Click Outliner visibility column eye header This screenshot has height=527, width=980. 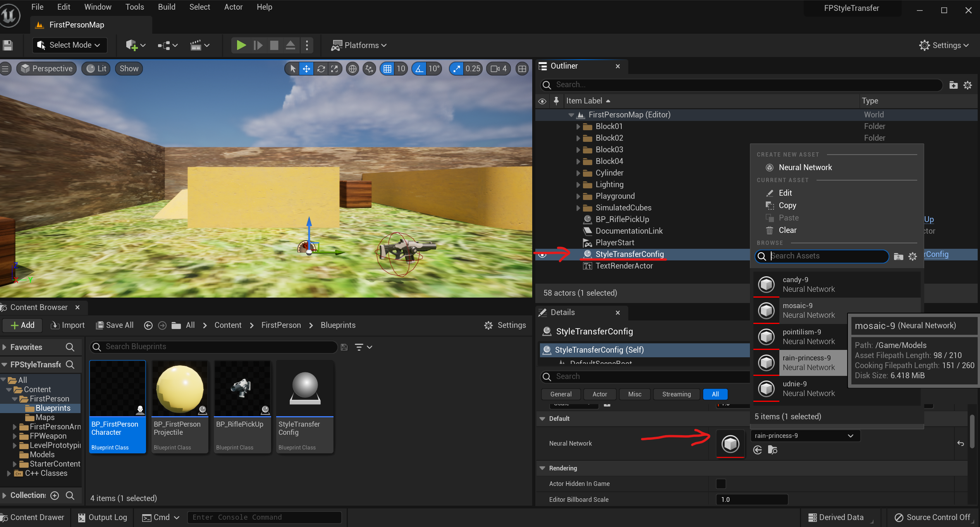tap(542, 101)
